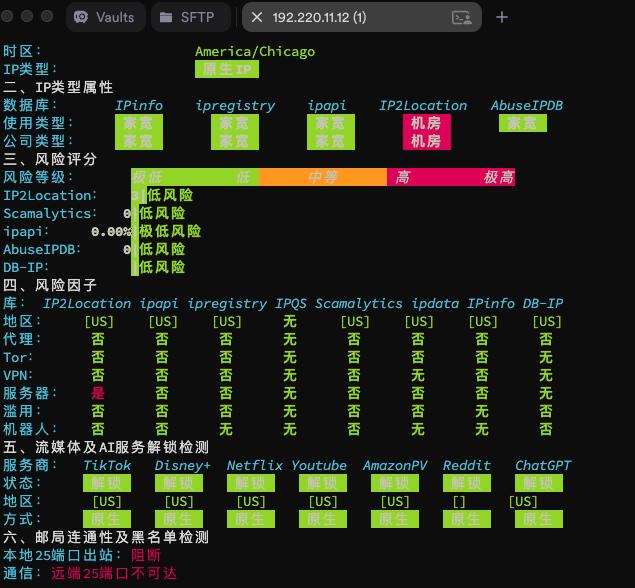The image size is (635, 588).
Task: Click the empty "[]" region under Reddit
Action: [459, 501]
